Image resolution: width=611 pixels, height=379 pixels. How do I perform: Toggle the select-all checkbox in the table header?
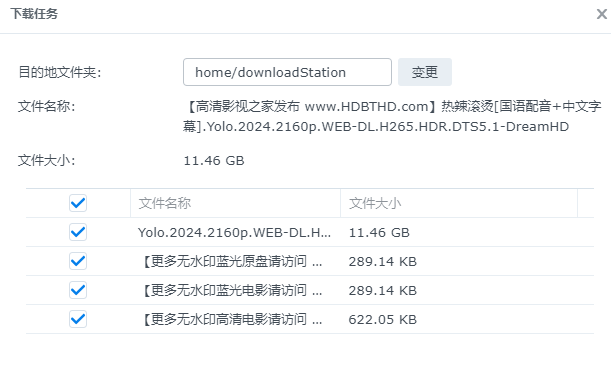pos(78,203)
